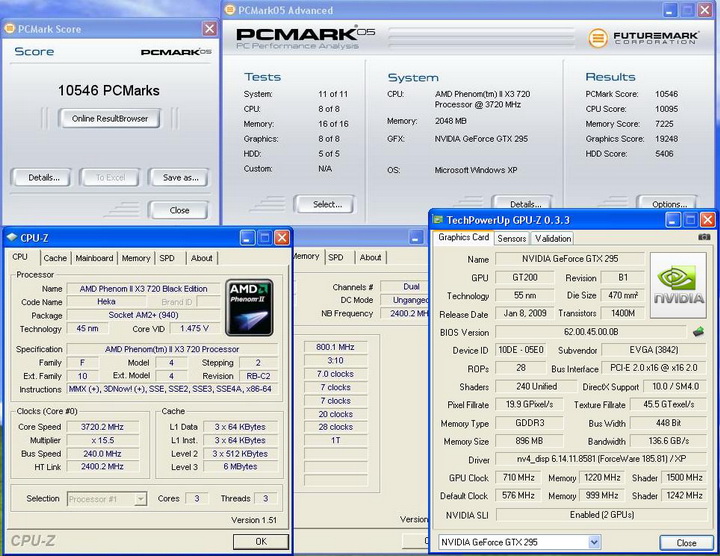Click the AMD Phenom II logo in CPU-Z
Viewport: 720px width, 556px height.
click(x=249, y=307)
